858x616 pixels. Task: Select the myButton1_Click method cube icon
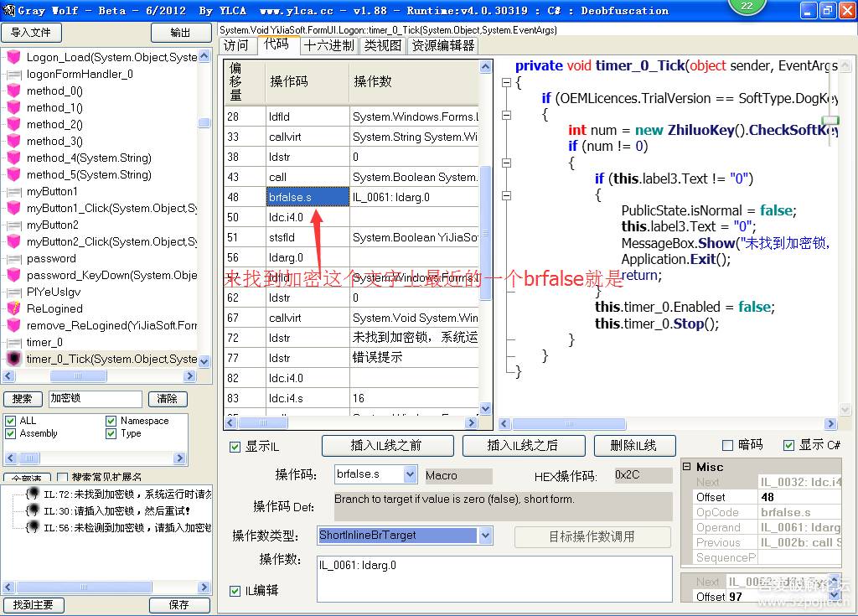point(13,209)
